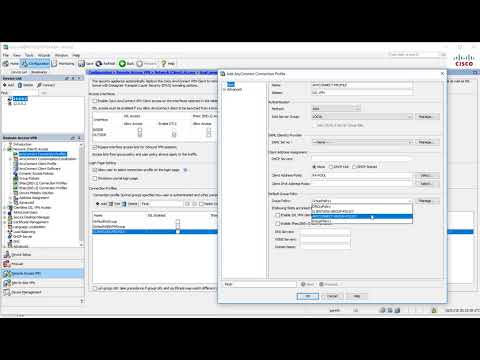Click the Help question mark toolbar icon

(x=164, y=63)
